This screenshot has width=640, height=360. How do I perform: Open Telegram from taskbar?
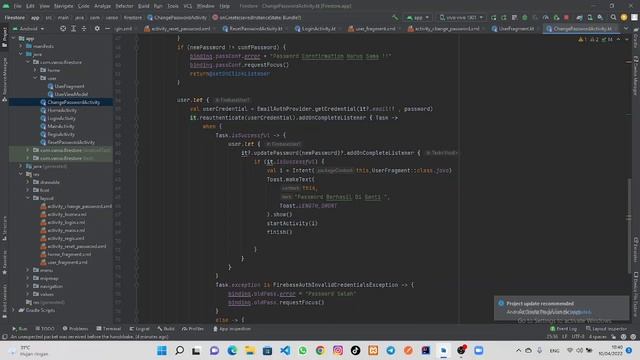tap(391, 350)
